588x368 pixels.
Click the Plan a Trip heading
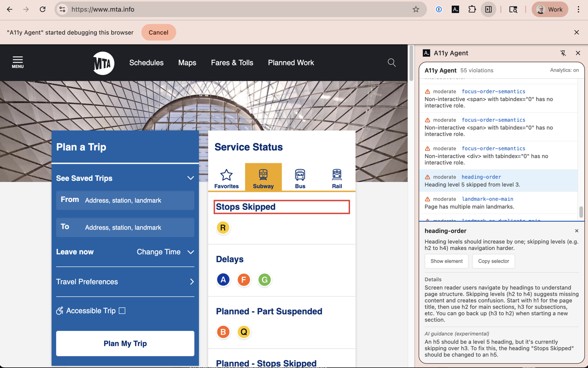tap(81, 147)
